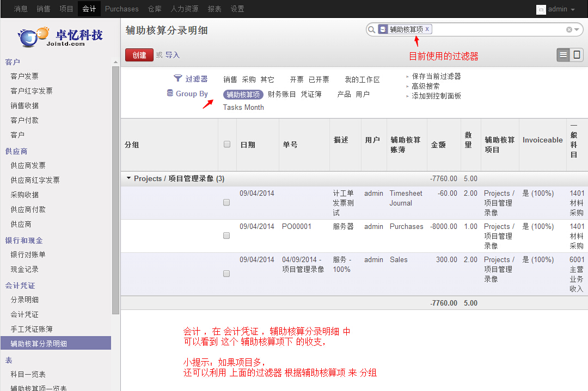
Task: Click the search magnifier icon
Action: click(371, 29)
